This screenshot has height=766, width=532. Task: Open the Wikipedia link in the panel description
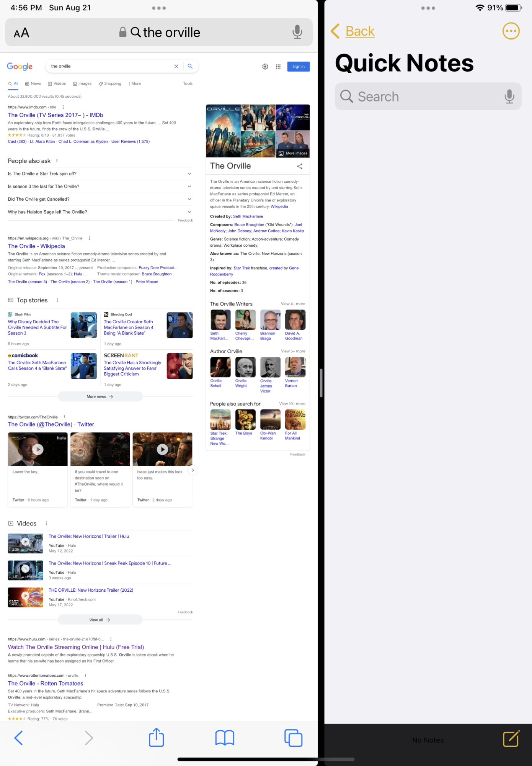click(279, 206)
